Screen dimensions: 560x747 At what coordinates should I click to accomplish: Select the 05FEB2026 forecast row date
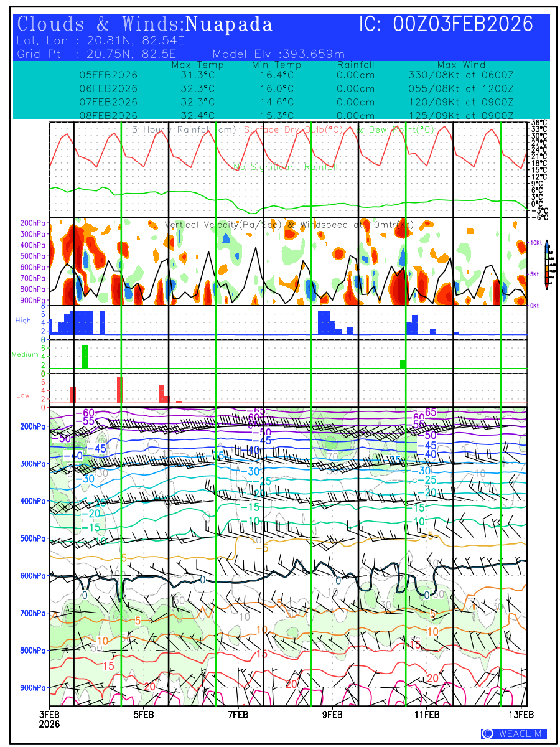108,75
